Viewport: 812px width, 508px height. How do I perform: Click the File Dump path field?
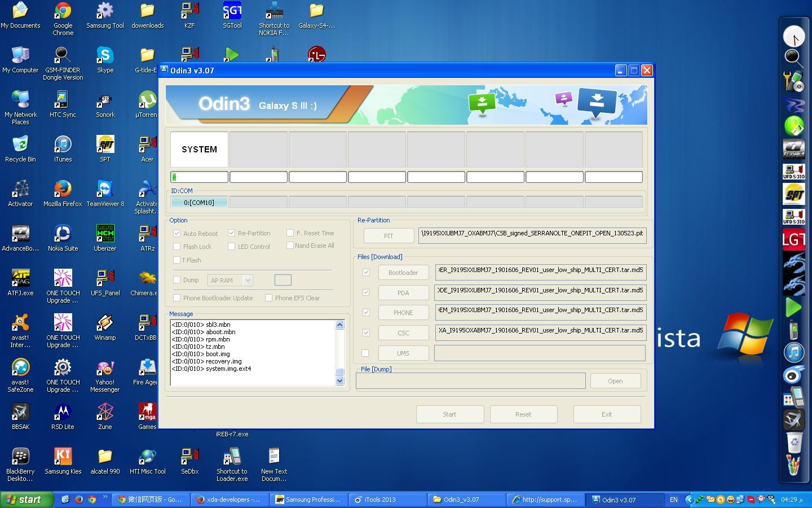470,381
